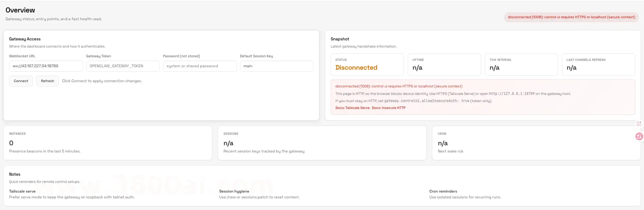Open the Docs: Tailscale Serve link

click(352, 108)
